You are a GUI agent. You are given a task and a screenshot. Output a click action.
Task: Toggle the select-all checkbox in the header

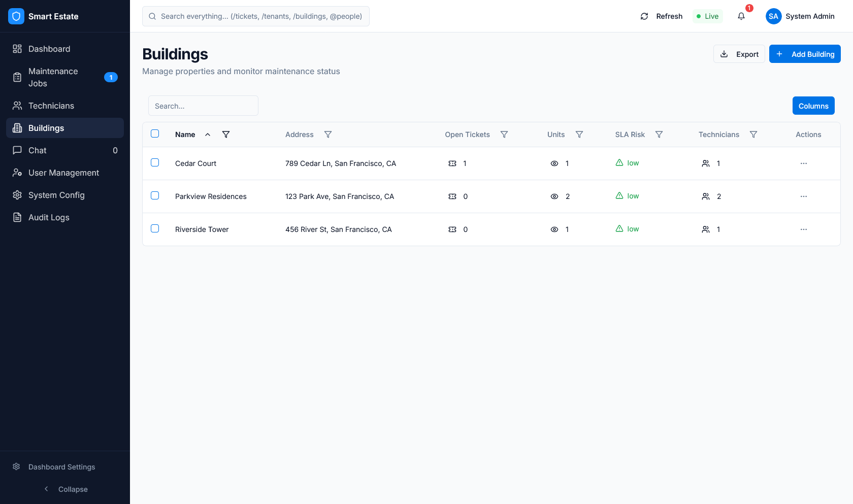[x=155, y=133]
